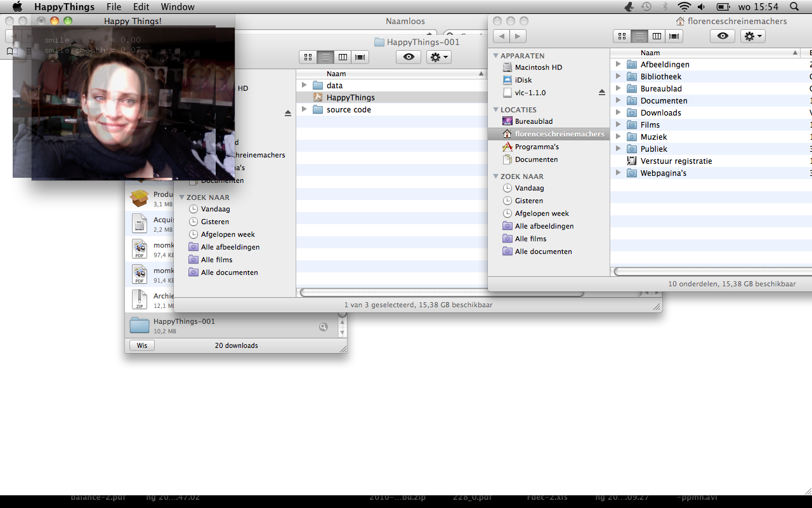Eject the vlc-1.1.0 disk
The height and width of the screenshot is (508, 812).
pyautogui.click(x=601, y=93)
